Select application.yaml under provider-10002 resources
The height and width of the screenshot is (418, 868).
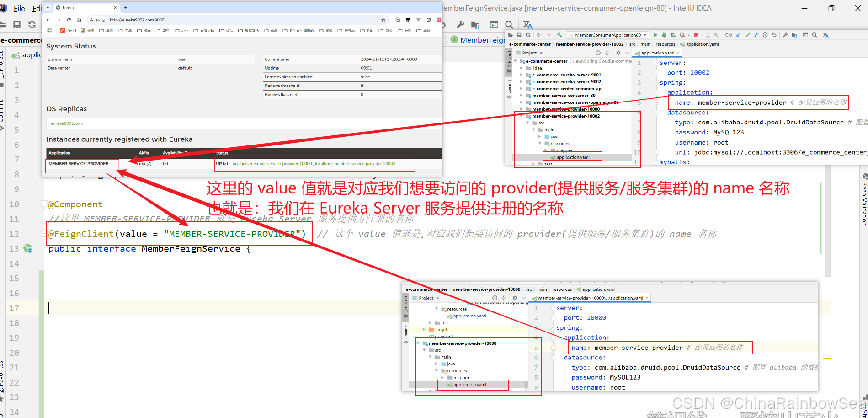[573, 157]
